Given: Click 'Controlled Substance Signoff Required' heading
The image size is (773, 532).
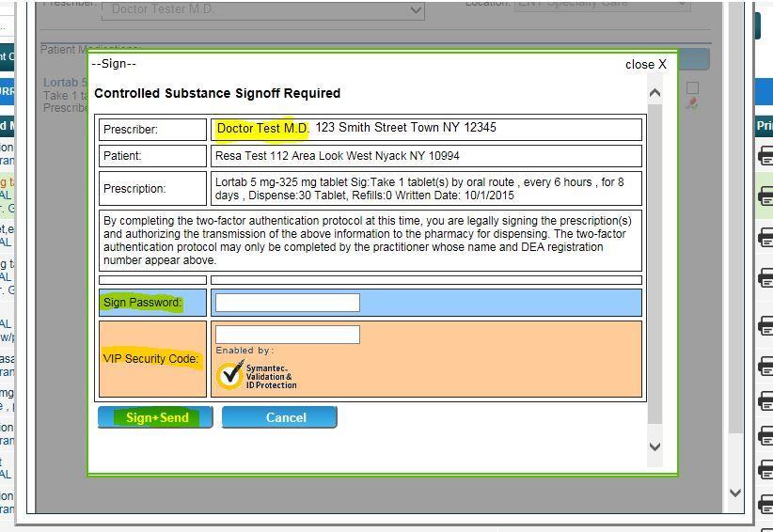Looking at the screenshot, I should click(217, 94).
